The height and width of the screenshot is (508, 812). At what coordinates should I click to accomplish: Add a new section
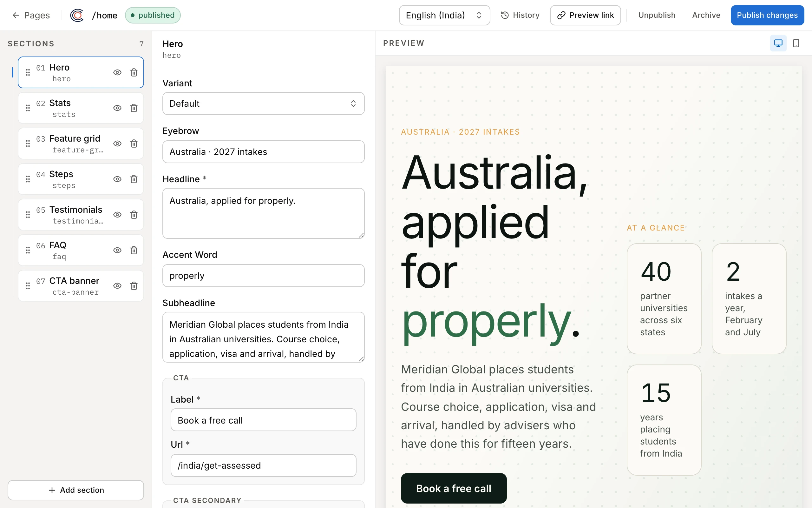76,490
